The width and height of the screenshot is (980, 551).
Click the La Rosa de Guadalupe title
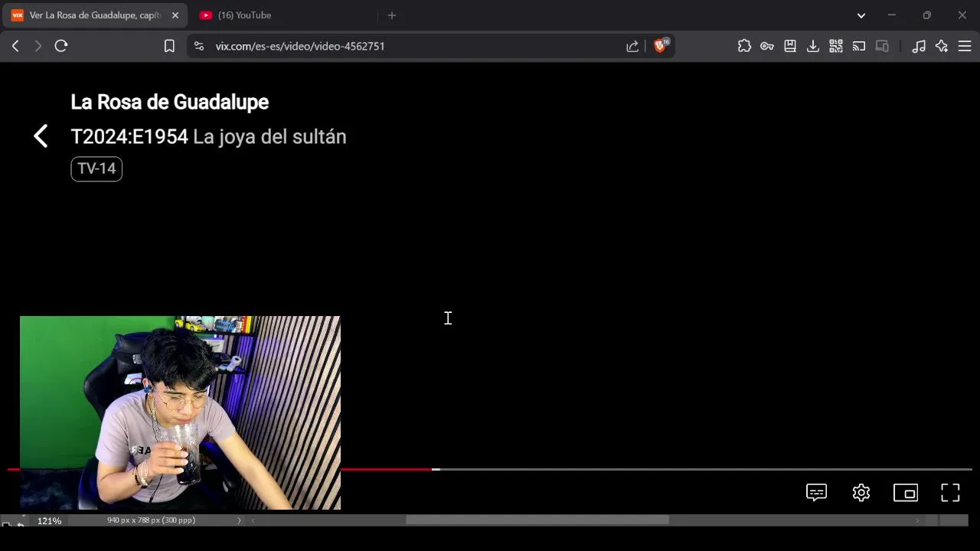[169, 102]
